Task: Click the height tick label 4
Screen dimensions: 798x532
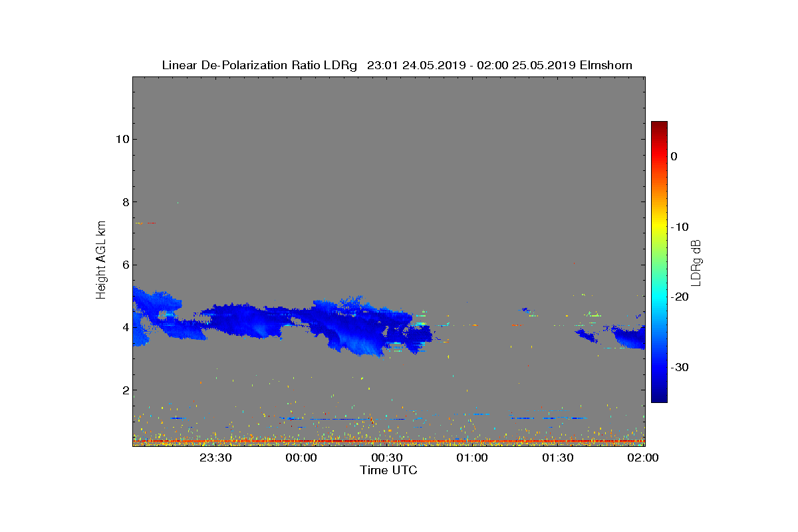Action: tap(125, 327)
